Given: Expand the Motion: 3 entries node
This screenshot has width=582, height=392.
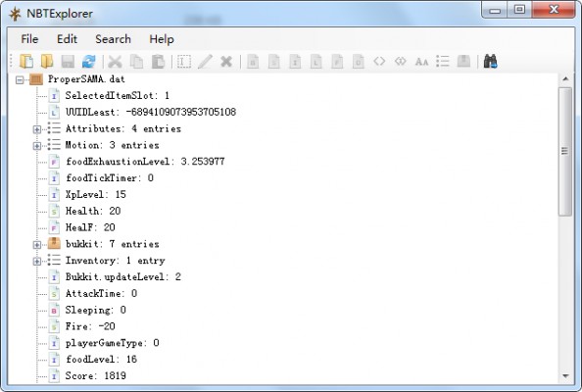Looking at the screenshot, I should 37,145.
